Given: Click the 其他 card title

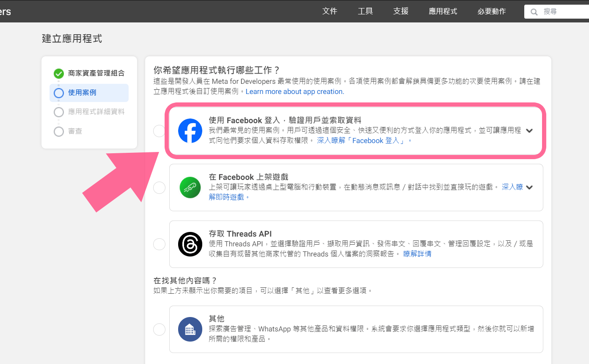Looking at the screenshot, I should coord(217,319).
